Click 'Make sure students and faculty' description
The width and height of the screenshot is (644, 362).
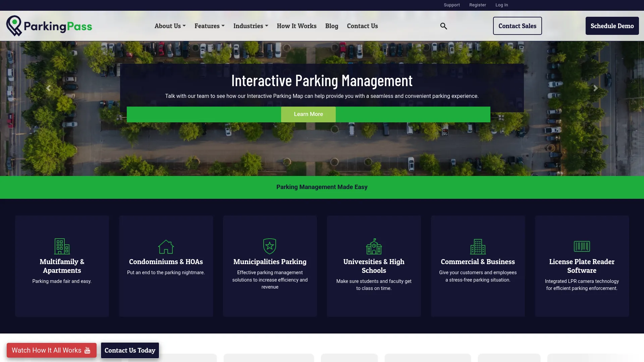374,285
